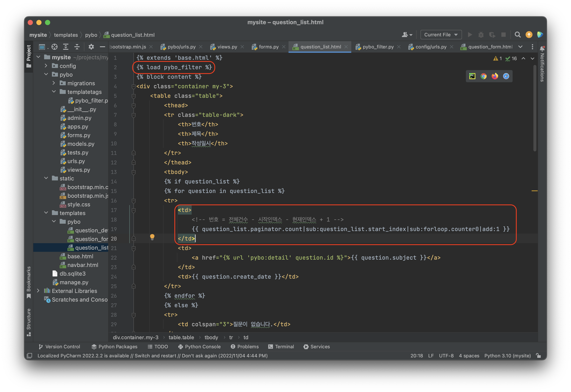The width and height of the screenshot is (571, 392).
Task: Click the Search Everywhere magnifier icon
Action: [517, 35]
